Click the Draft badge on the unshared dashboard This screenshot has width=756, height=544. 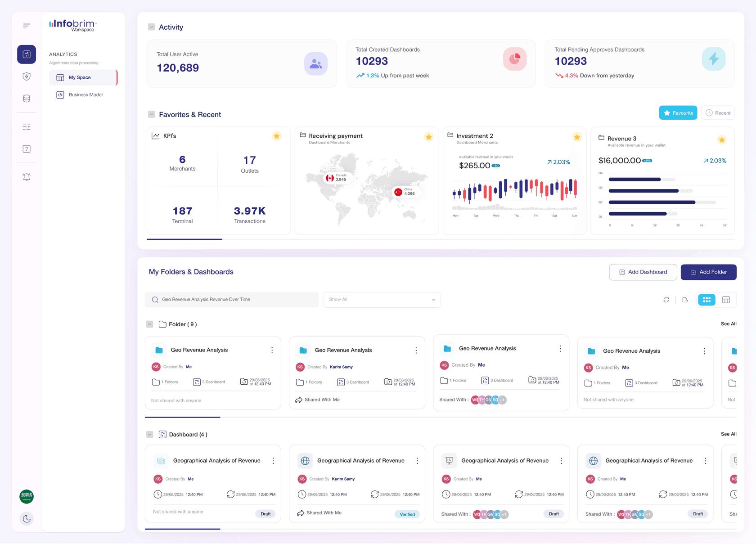(x=265, y=514)
